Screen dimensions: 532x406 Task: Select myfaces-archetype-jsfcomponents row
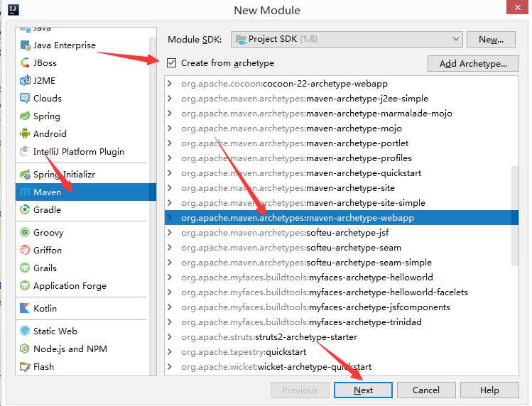[342, 307]
